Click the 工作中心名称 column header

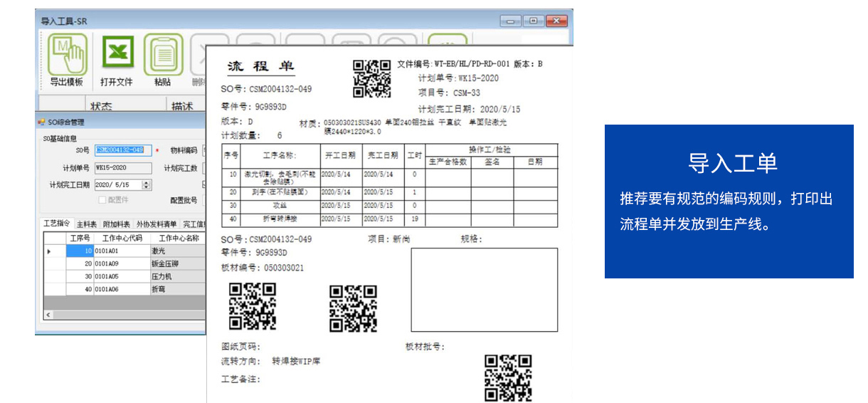pyautogui.click(x=178, y=238)
